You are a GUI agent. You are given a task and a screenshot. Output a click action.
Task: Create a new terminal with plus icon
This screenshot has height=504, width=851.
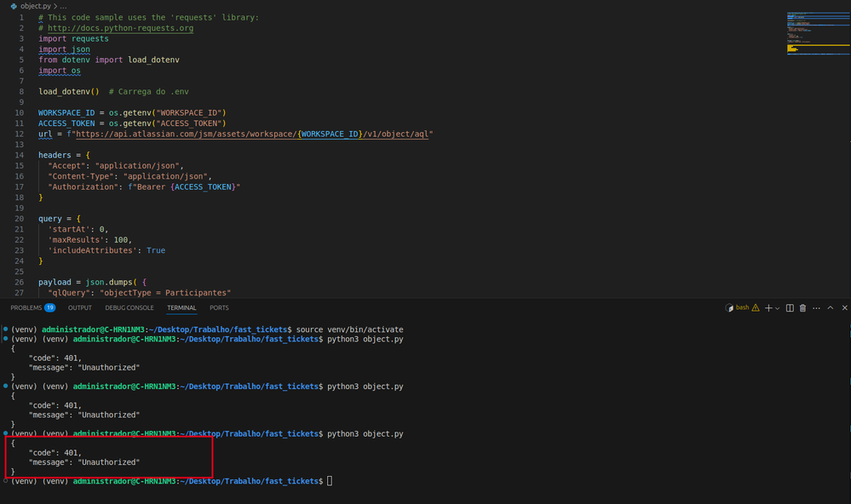pos(768,307)
